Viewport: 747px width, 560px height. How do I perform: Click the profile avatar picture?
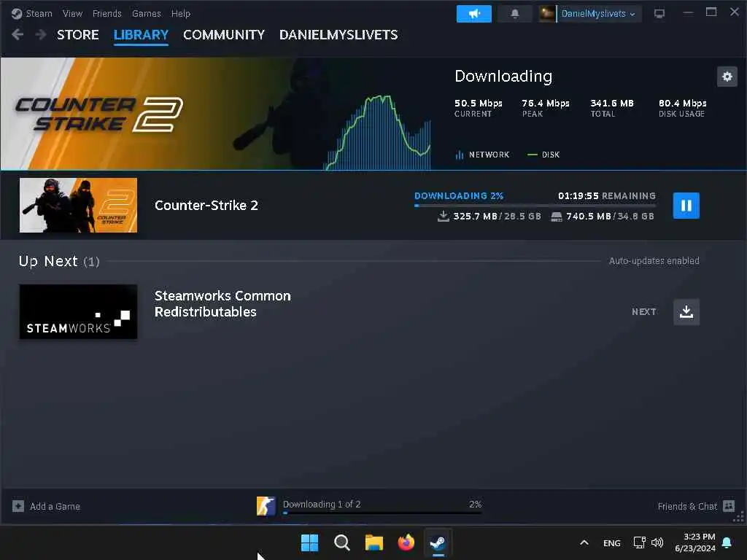click(x=547, y=13)
